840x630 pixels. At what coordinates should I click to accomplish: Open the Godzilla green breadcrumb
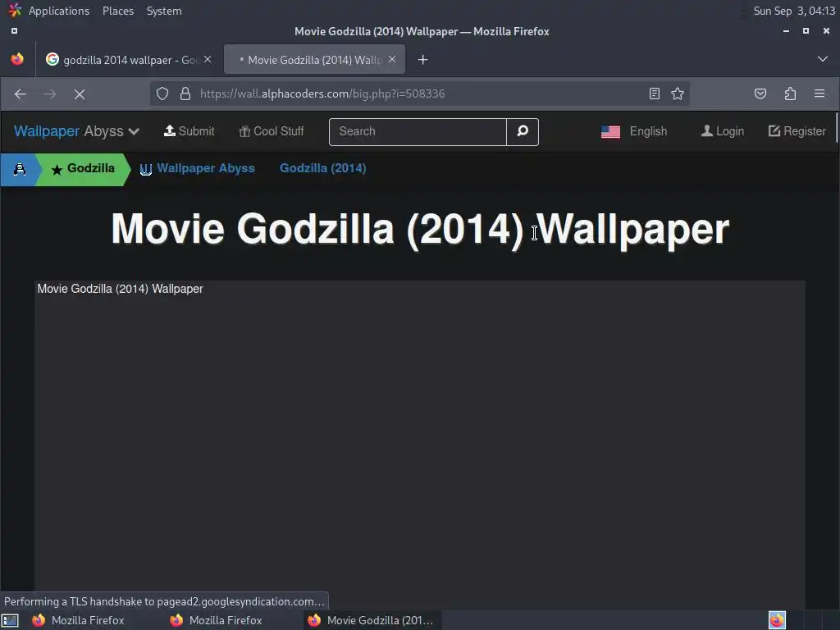[83, 169]
